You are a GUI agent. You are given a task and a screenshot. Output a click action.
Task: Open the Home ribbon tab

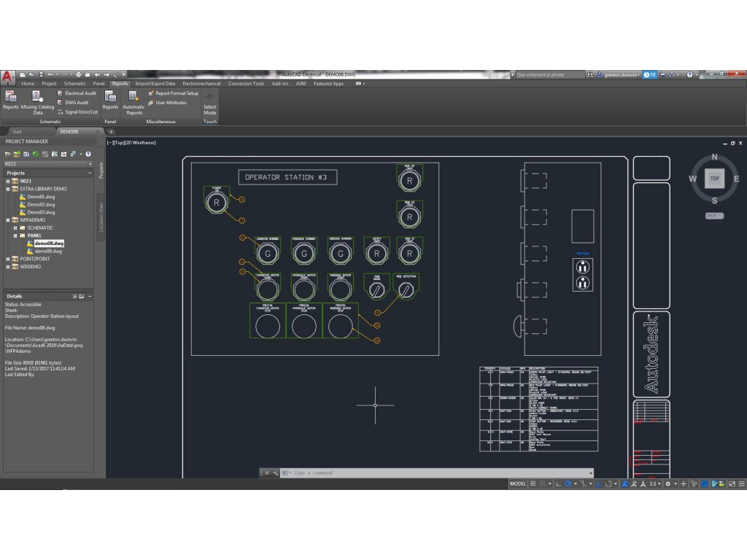pyautogui.click(x=28, y=84)
